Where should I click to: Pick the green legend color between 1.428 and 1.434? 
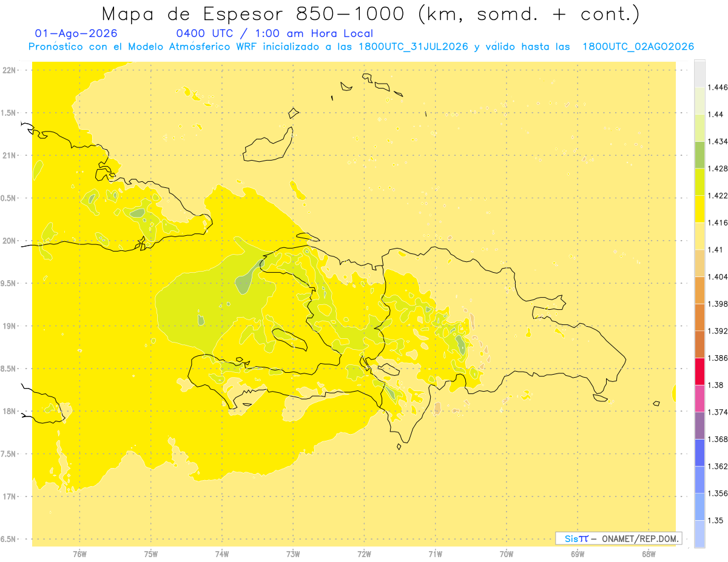(699, 155)
